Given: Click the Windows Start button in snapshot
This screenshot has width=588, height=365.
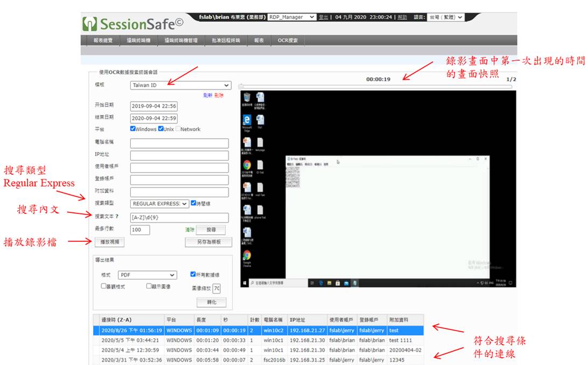Looking at the screenshot, I should (x=245, y=282).
